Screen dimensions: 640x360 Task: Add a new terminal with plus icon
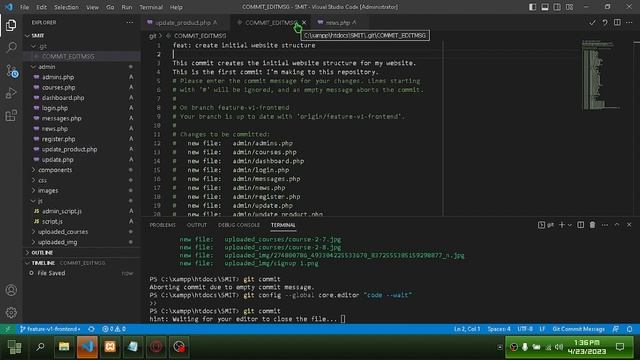pos(562,225)
